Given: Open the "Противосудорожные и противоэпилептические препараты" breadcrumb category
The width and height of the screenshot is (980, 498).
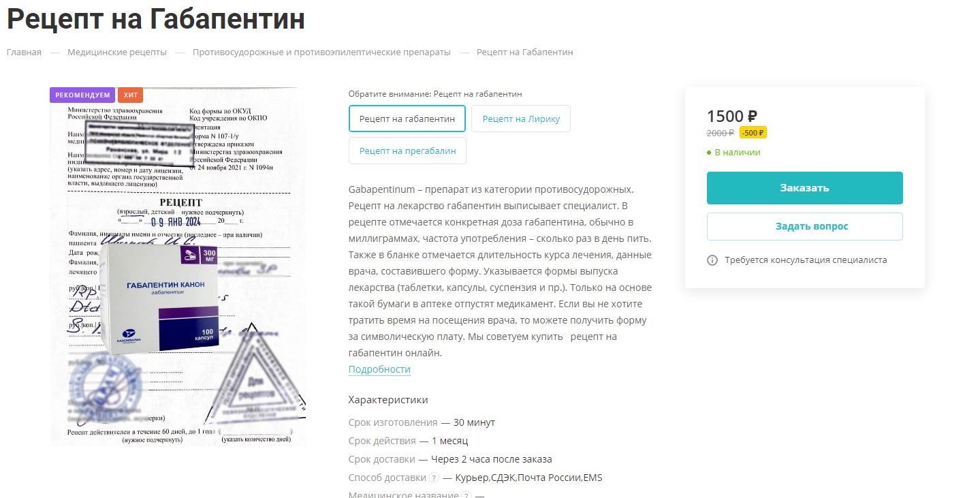Looking at the screenshot, I should click(x=321, y=52).
